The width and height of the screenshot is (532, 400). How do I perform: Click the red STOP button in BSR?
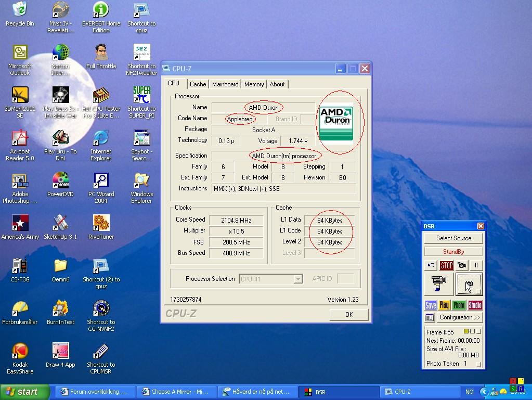447,265
